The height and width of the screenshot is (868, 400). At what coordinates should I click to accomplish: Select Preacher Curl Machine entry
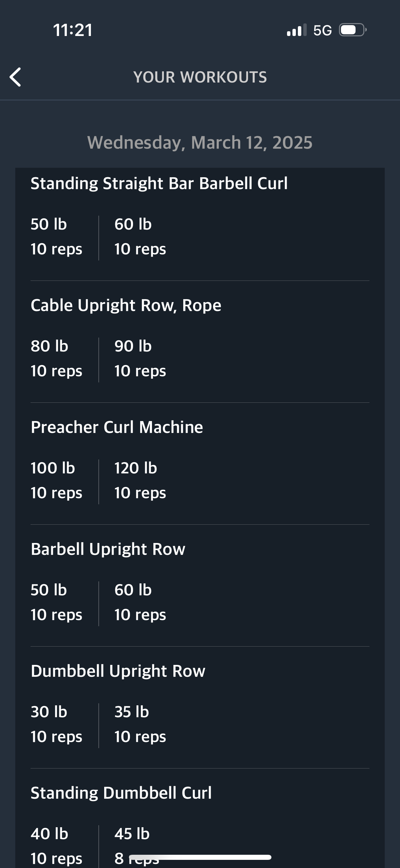[x=117, y=427]
